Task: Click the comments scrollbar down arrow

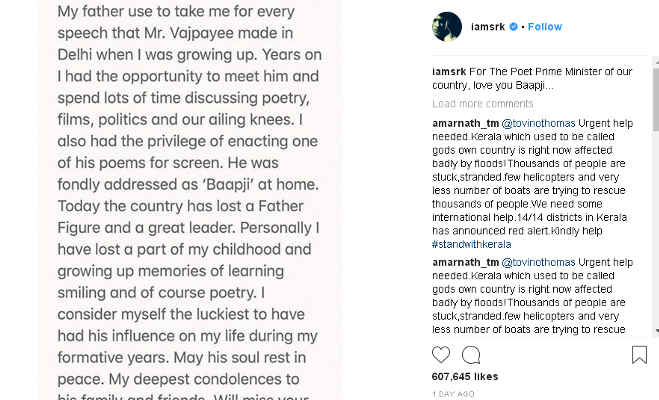Action: [655, 331]
